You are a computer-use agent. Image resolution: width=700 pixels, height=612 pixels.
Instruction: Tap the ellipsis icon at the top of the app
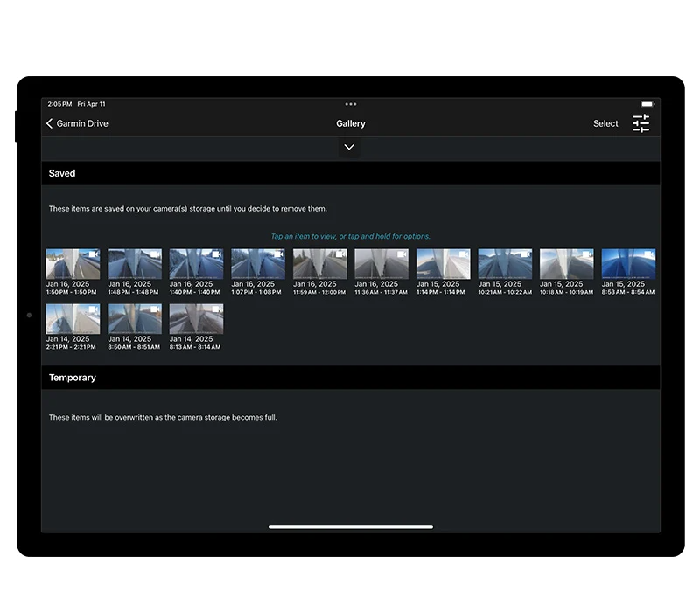point(351,104)
